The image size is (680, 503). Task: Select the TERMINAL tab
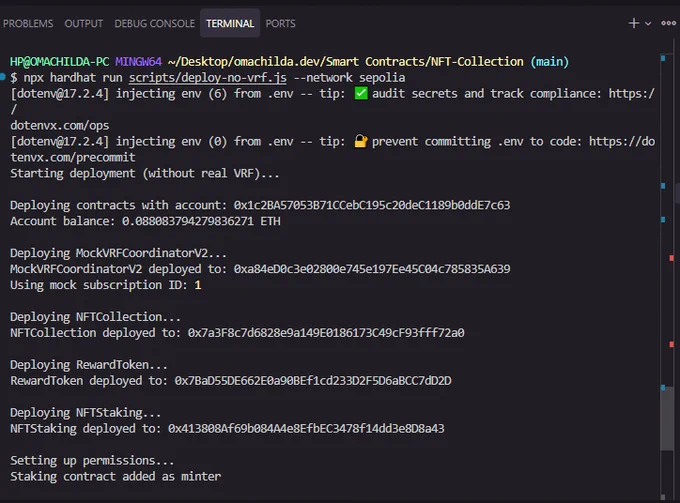[230, 23]
